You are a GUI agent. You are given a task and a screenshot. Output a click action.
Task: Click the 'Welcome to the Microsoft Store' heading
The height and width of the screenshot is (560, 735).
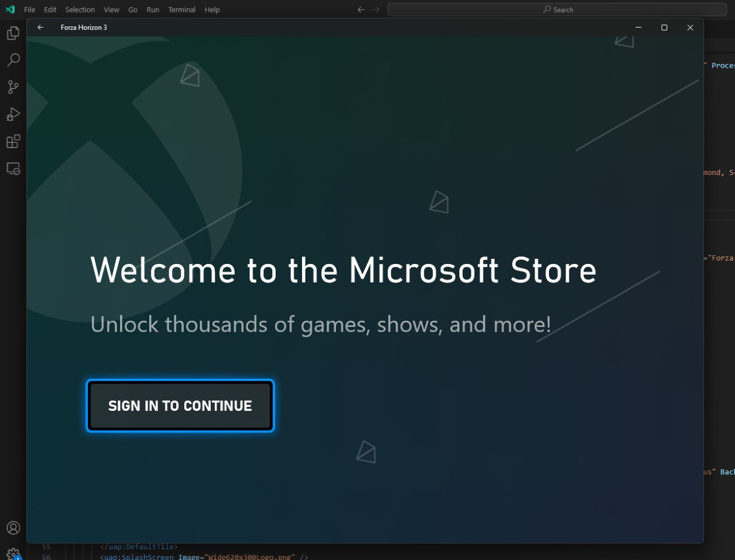pos(343,270)
